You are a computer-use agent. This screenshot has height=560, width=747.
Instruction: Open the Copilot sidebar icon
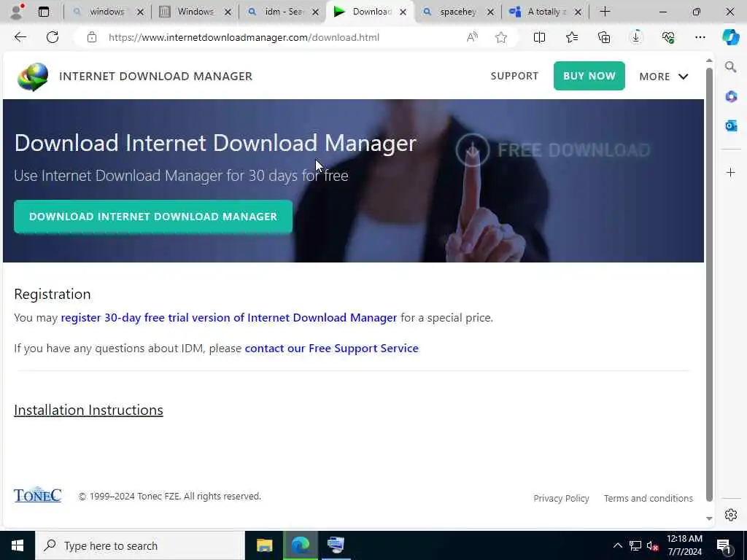731,37
